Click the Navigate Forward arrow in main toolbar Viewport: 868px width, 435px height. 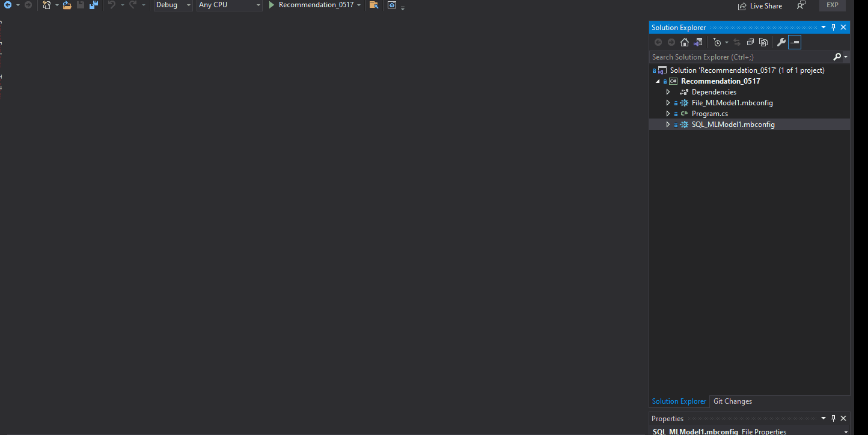pos(28,5)
